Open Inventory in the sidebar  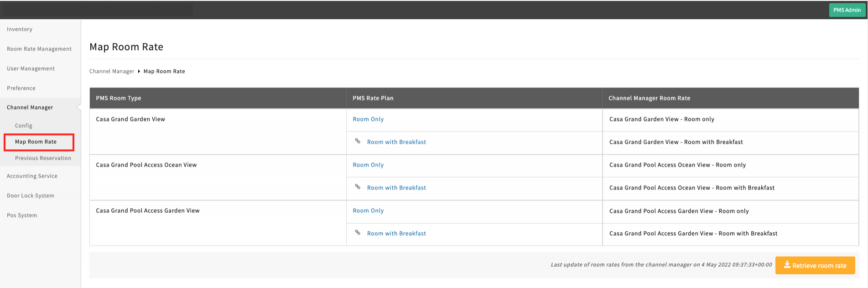tap(20, 29)
